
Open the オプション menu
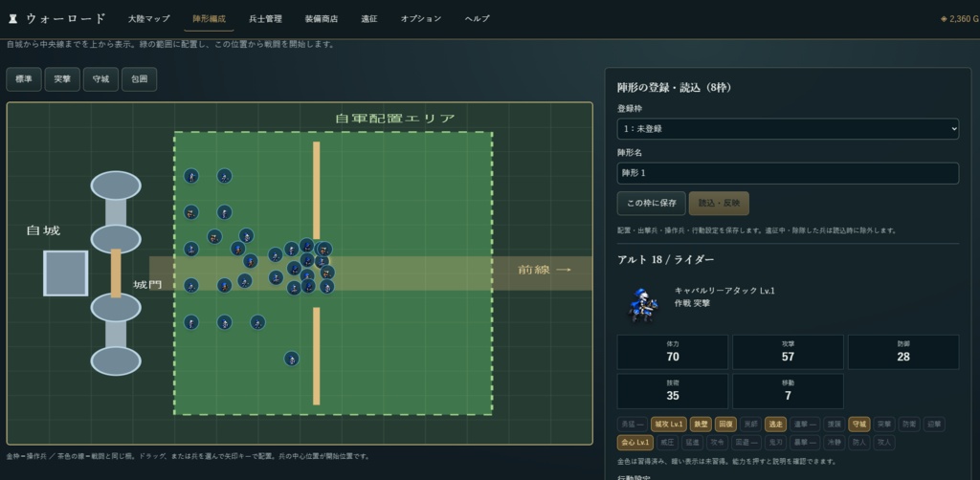coord(421,19)
